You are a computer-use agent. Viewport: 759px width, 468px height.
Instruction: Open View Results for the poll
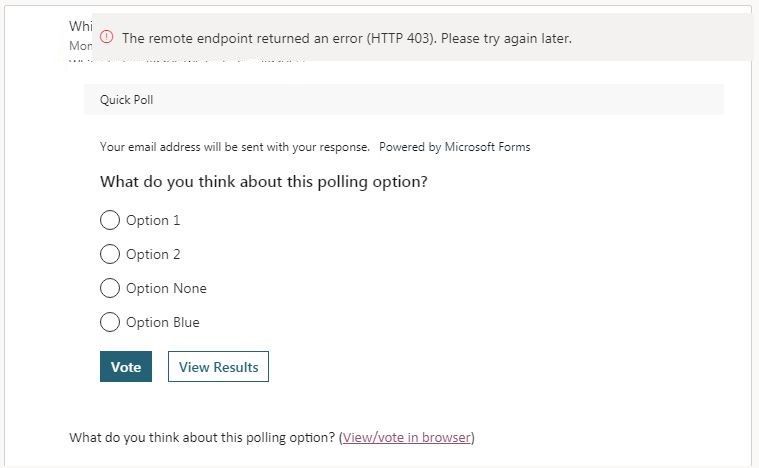tap(218, 366)
